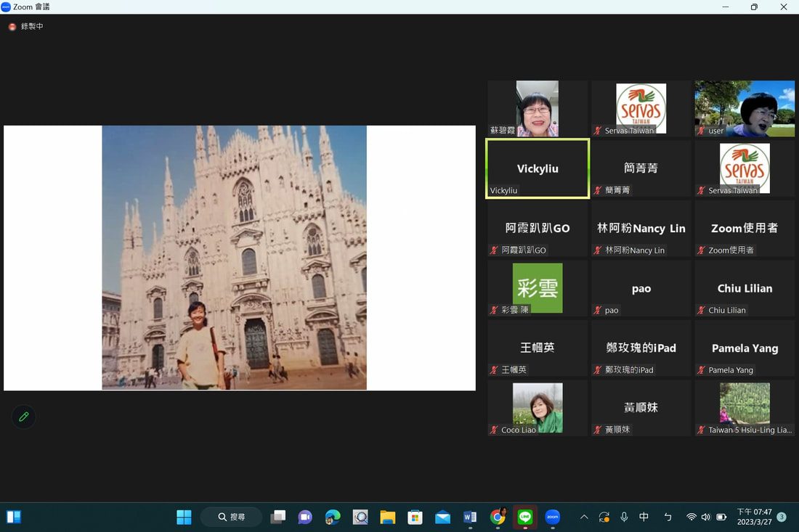Select the Zoom使用者 participant tile
The image size is (799, 532).
point(745,229)
